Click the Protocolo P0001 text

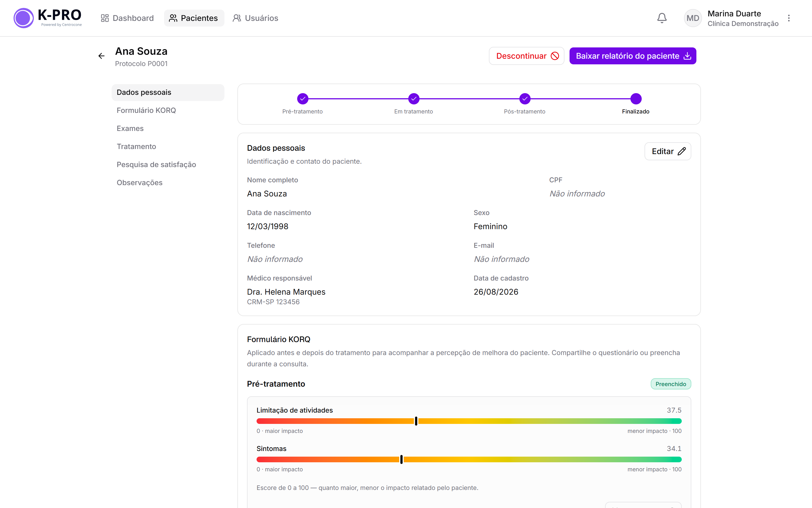click(141, 64)
